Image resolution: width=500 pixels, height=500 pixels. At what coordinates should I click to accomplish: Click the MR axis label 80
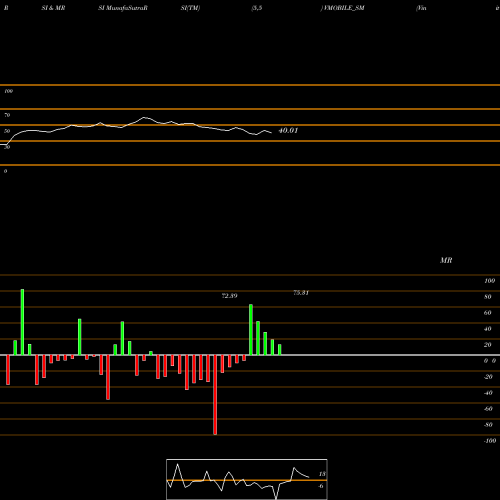click(487, 297)
